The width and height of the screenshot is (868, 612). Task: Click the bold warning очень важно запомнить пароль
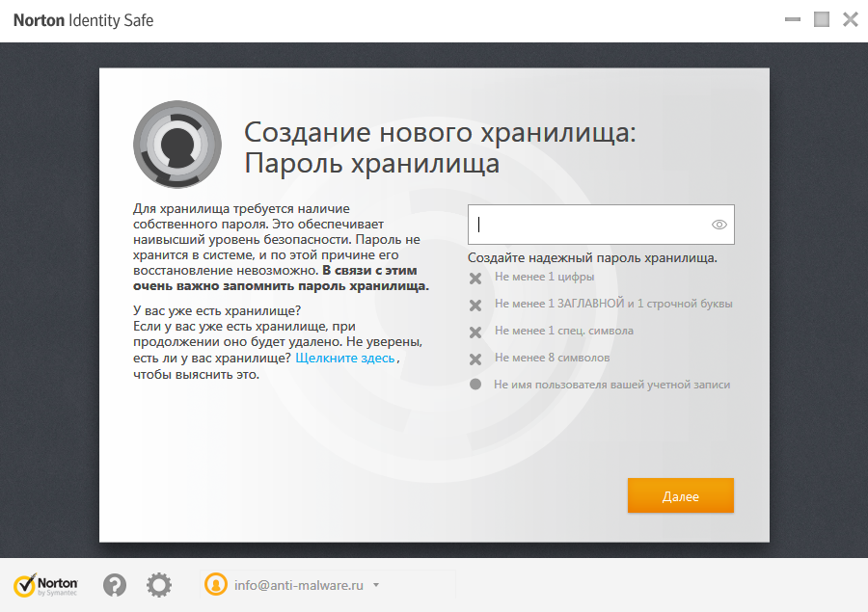pos(281,286)
